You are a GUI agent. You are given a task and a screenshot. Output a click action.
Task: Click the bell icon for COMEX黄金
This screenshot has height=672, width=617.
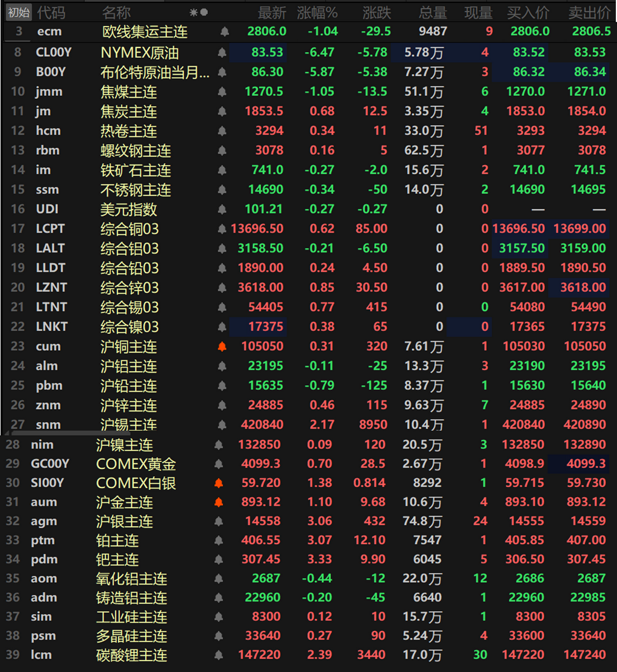point(219,463)
